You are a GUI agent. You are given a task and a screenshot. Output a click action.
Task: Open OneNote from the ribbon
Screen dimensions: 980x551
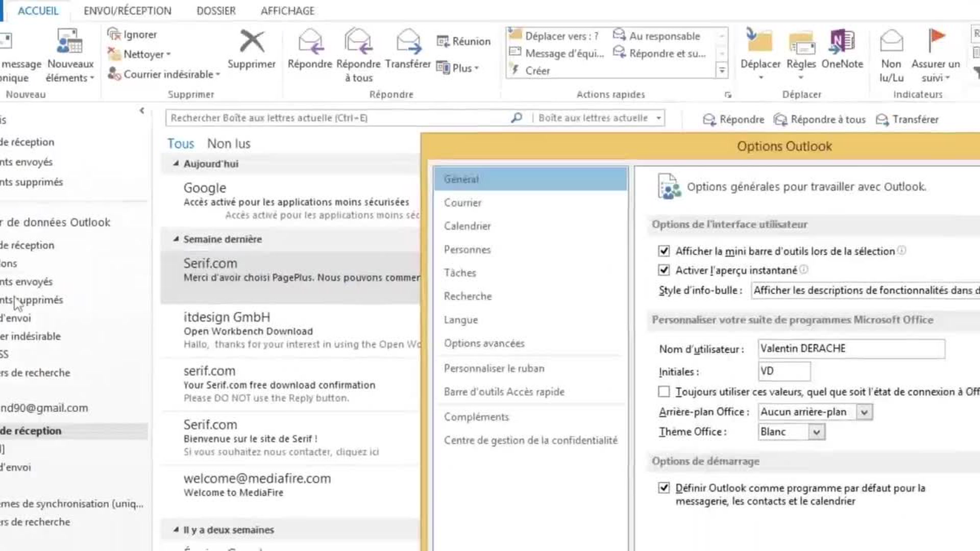coord(842,42)
